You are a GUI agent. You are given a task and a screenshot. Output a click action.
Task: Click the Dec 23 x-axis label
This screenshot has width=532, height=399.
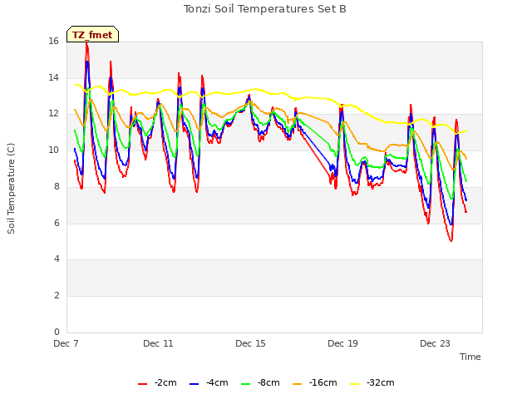click(435, 343)
